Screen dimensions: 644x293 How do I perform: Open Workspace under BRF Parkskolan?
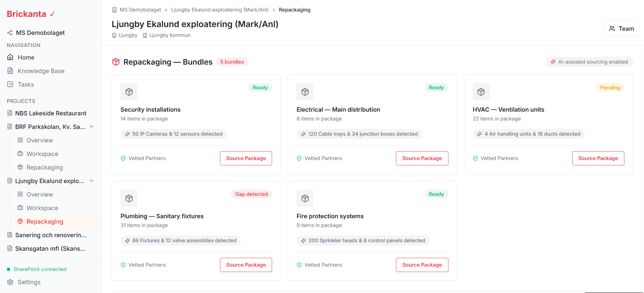[x=42, y=154]
